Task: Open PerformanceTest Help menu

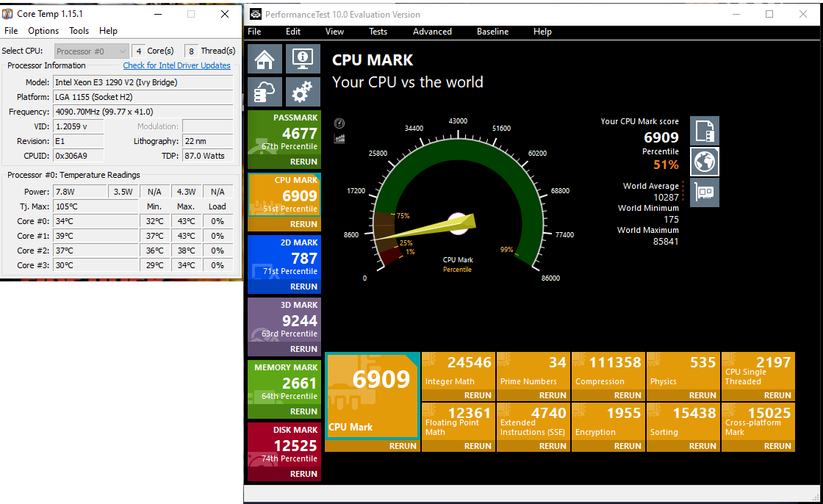Action: (x=542, y=32)
